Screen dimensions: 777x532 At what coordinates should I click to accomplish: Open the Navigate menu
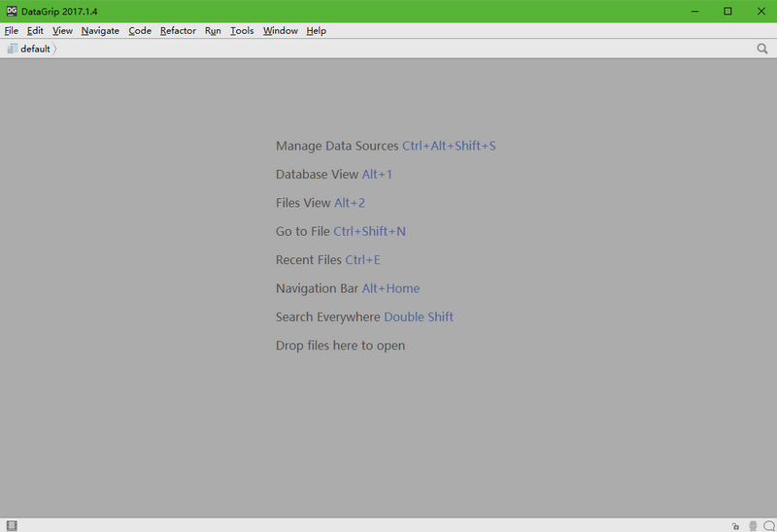pos(100,31)
